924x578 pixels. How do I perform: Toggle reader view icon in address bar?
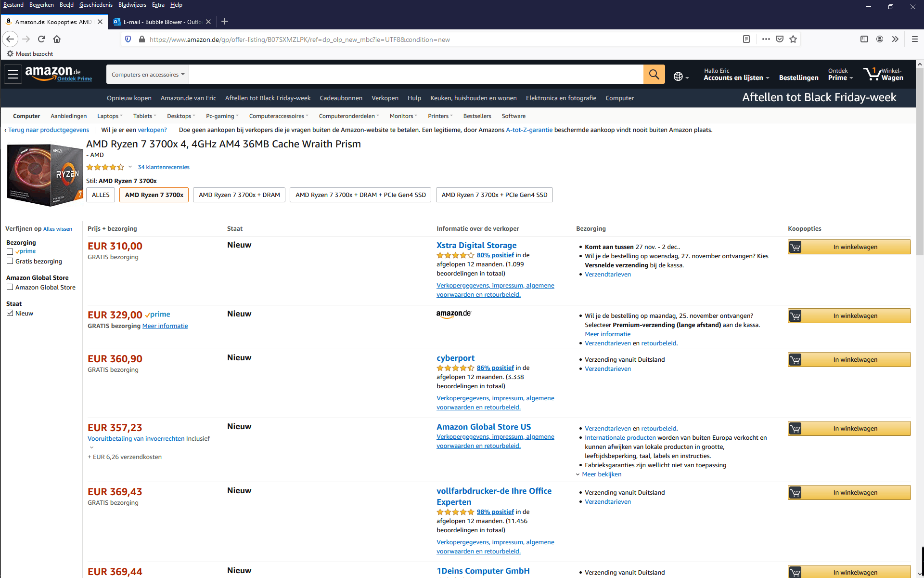pos(746,39)
